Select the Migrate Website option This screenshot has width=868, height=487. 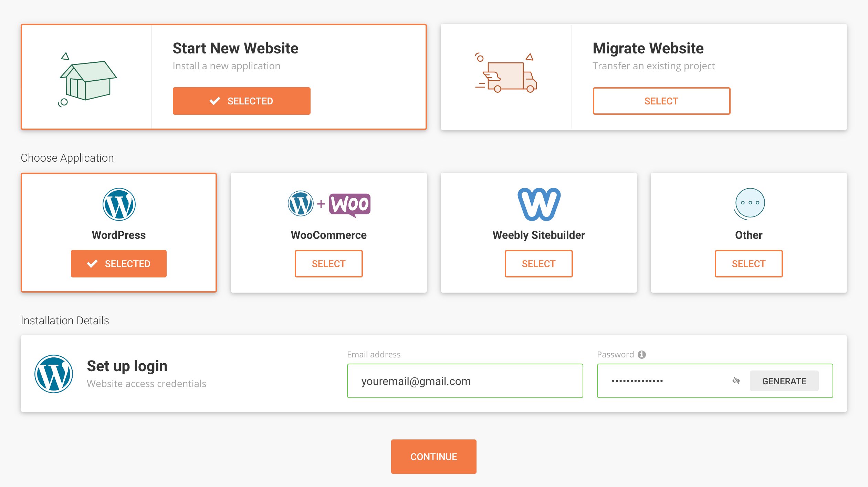pyautogui.click(x=661, y=101)
